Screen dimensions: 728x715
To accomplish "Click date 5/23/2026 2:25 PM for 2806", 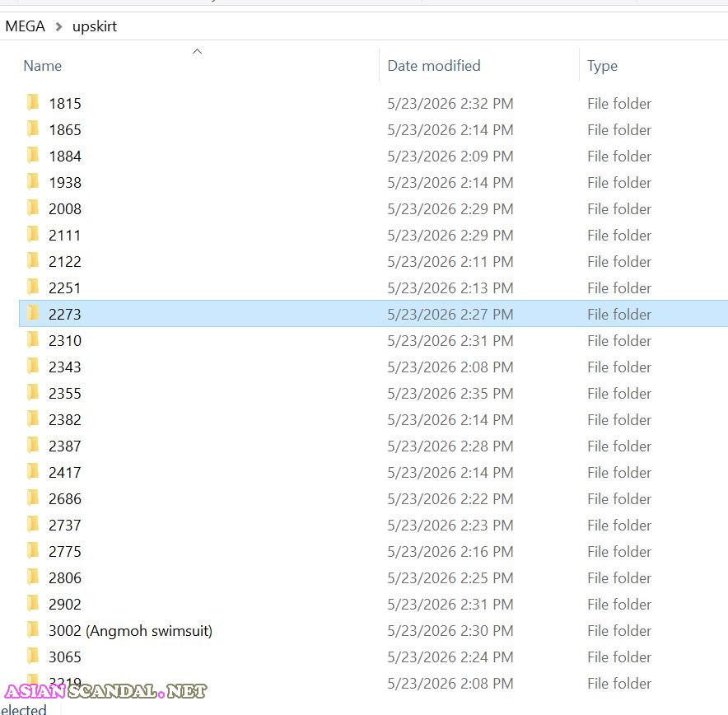I will [x=450, y=578].
